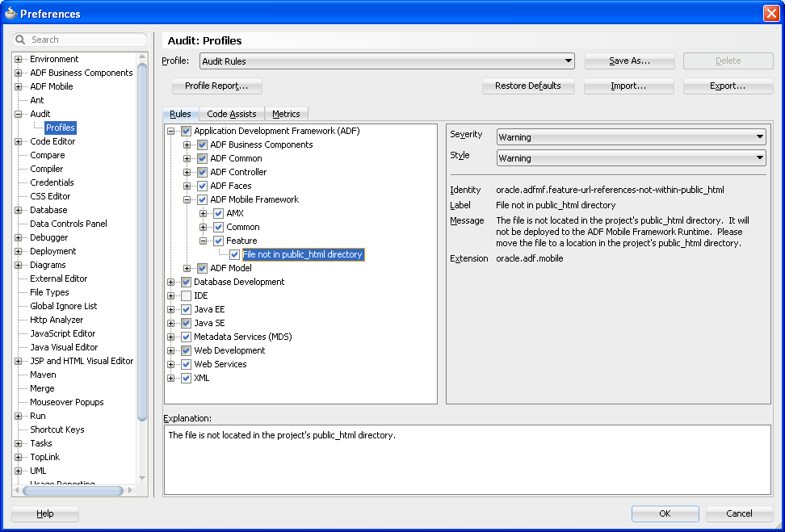Collapse ADF Mobile Framework node
Image resolution: width=785 pixels, height=532 pixels.
coord(187,199)
